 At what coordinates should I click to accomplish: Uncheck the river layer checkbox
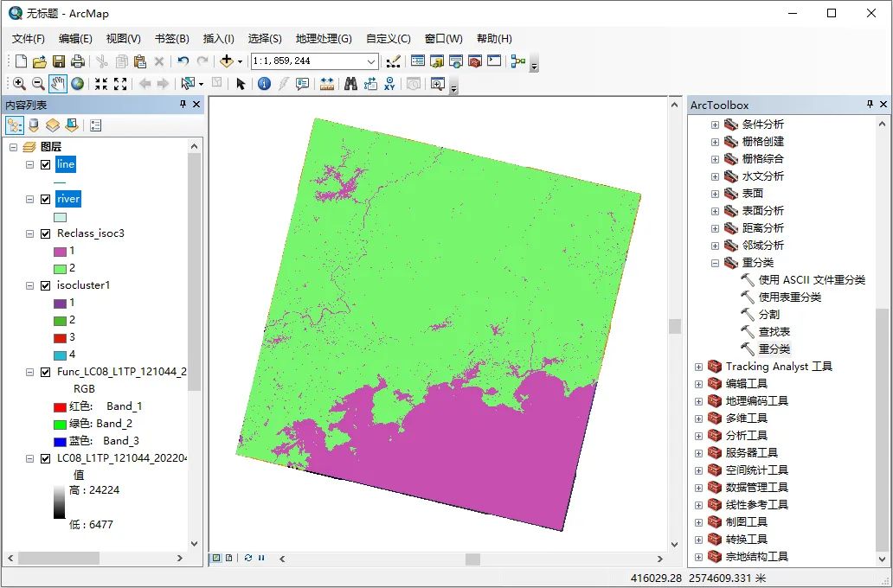46,199
